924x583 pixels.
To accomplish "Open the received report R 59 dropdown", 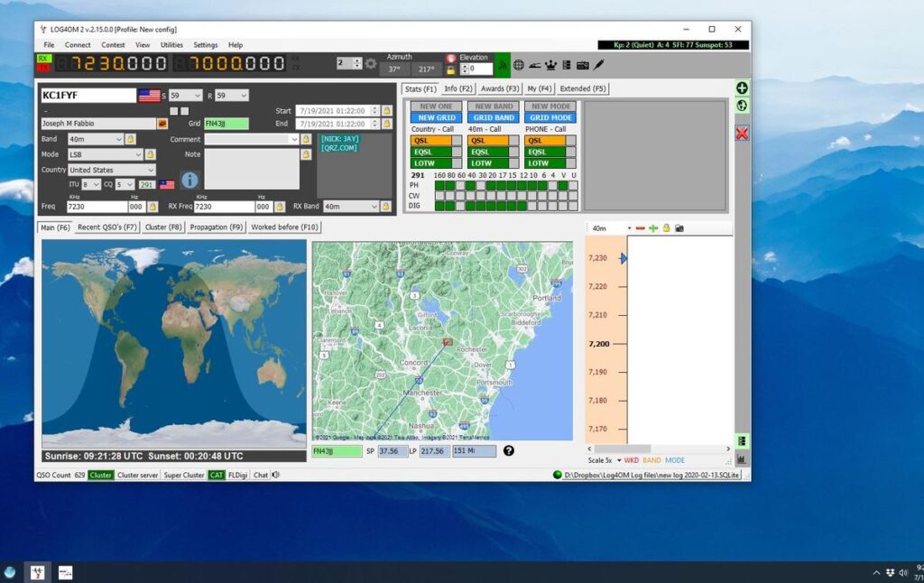I will click(231, 96).
